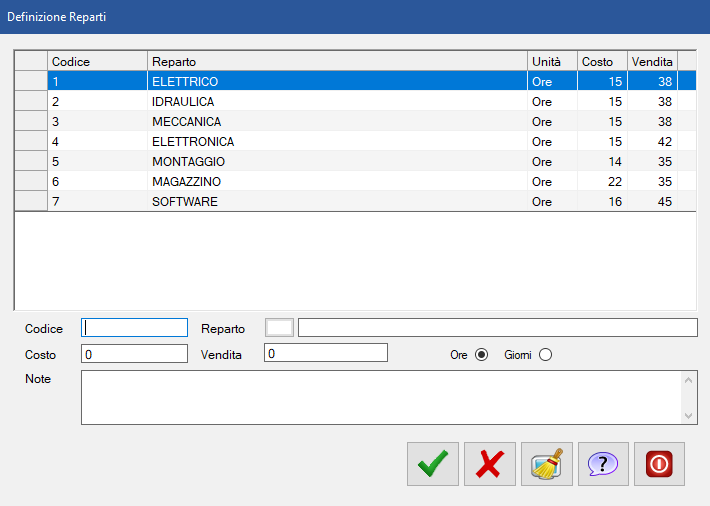Viewport: 710px width, 506px height.
Task: Select the Giorni radio button
Action: point(545,354)
